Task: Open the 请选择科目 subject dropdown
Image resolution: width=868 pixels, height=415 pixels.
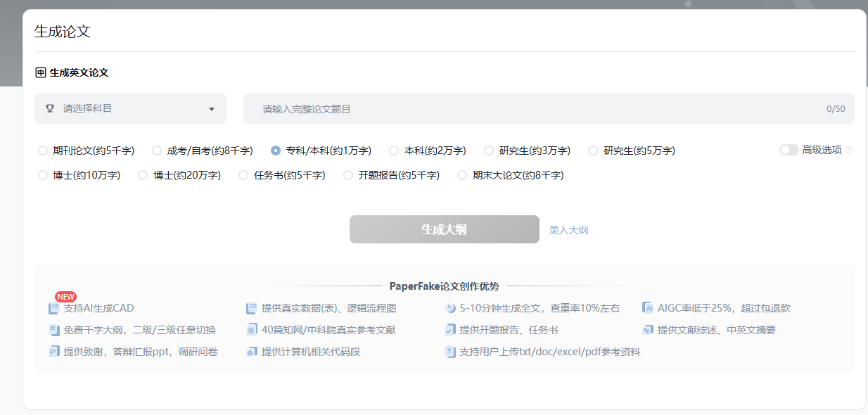Action: 130,108
